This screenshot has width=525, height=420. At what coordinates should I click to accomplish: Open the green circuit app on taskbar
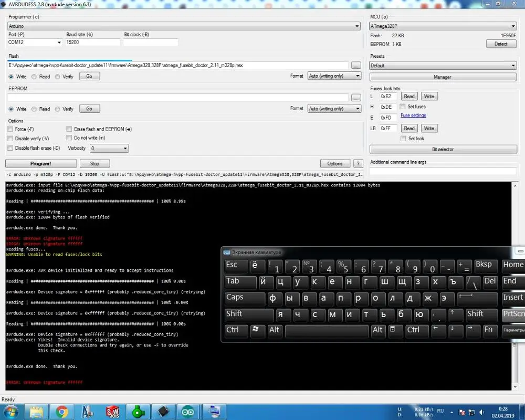click(x=138, y=412)
